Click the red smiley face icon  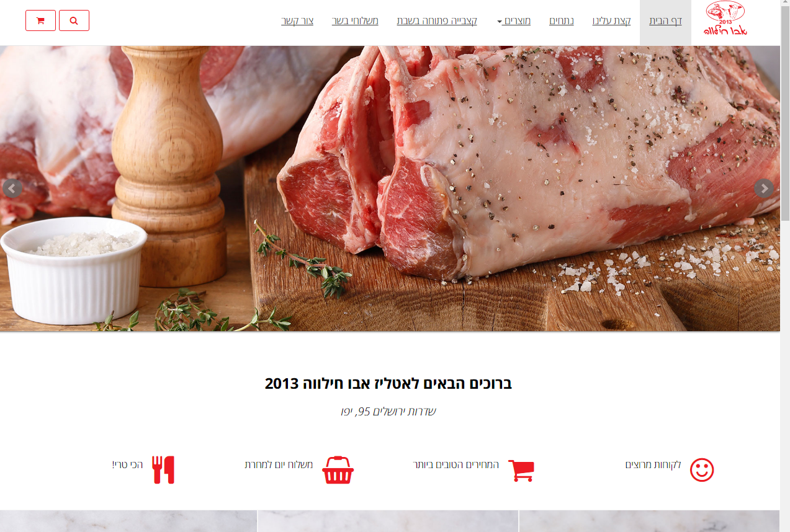point(702,470)
